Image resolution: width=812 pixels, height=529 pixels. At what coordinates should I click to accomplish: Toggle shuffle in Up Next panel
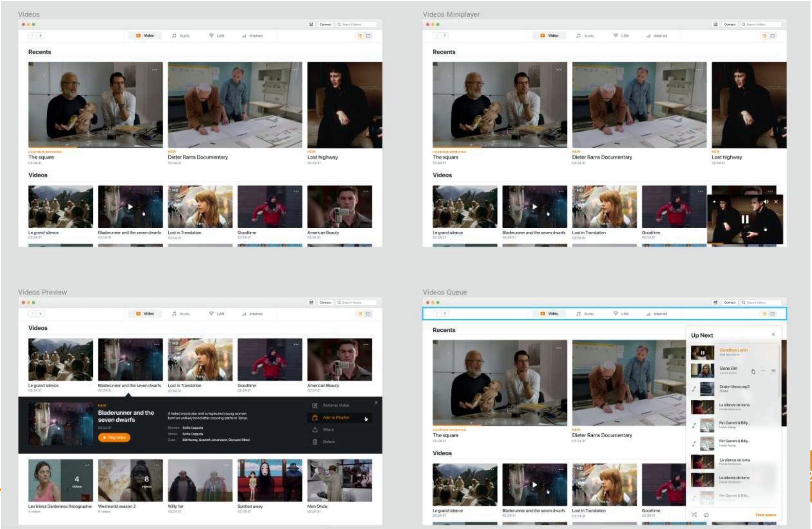[694, 515]
